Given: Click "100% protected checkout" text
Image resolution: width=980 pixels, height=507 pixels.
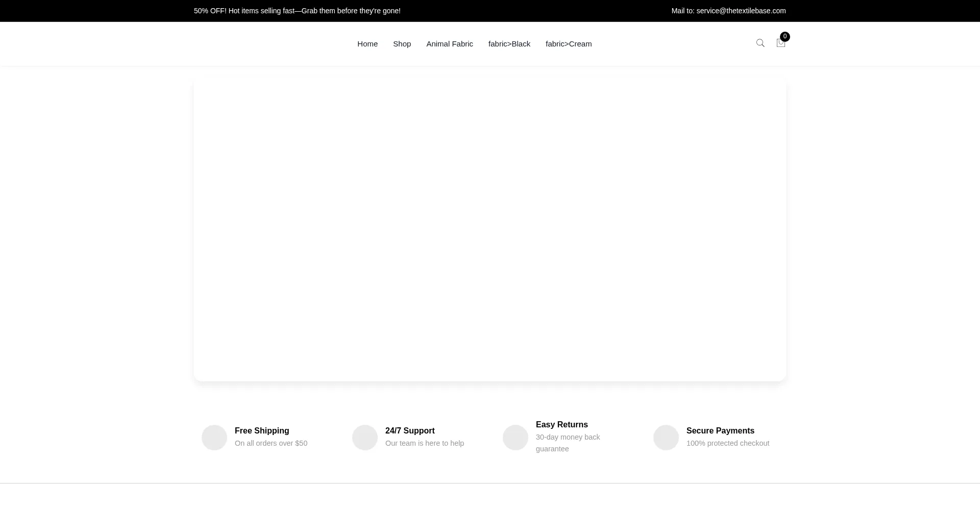Looking at the screenshot, I should [728, 443].
